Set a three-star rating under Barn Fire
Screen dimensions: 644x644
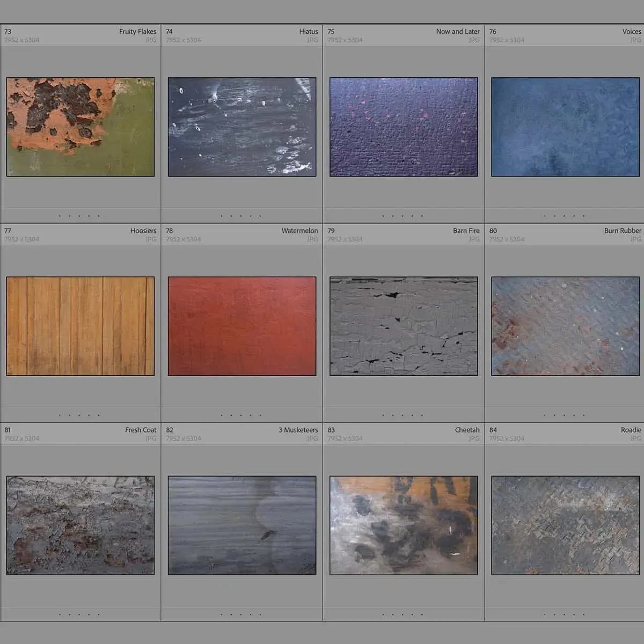pyautogui.click(x=402, y=415)
